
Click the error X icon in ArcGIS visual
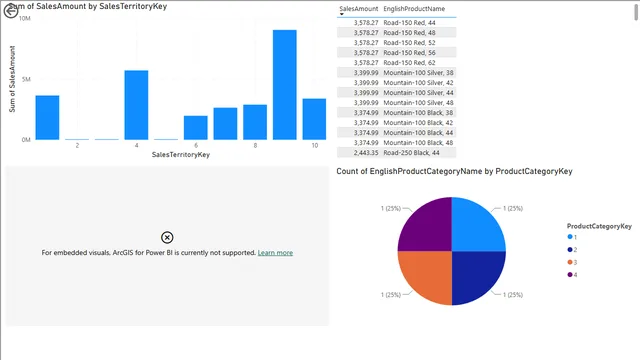(167, 237)
